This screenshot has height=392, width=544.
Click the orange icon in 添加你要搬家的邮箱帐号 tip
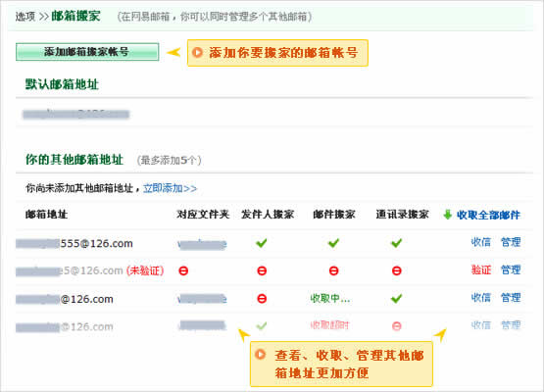click(x=197, y=52)
